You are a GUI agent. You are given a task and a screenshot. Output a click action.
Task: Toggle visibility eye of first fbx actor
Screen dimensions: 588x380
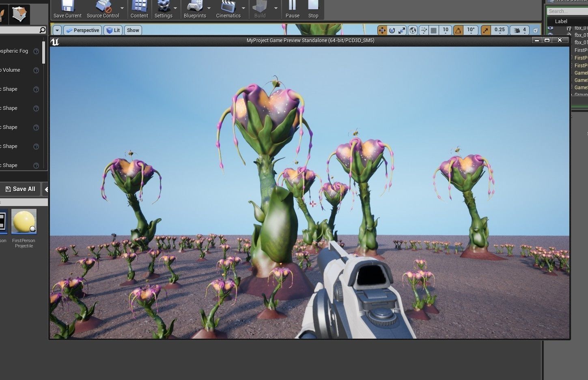550,28
